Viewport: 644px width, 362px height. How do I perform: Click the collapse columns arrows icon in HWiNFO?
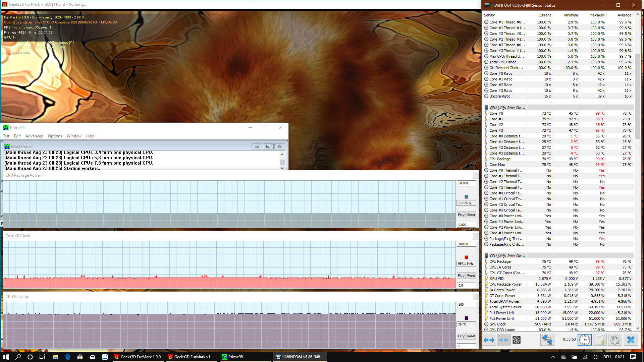pyautogui.click(x=503, y=340)
